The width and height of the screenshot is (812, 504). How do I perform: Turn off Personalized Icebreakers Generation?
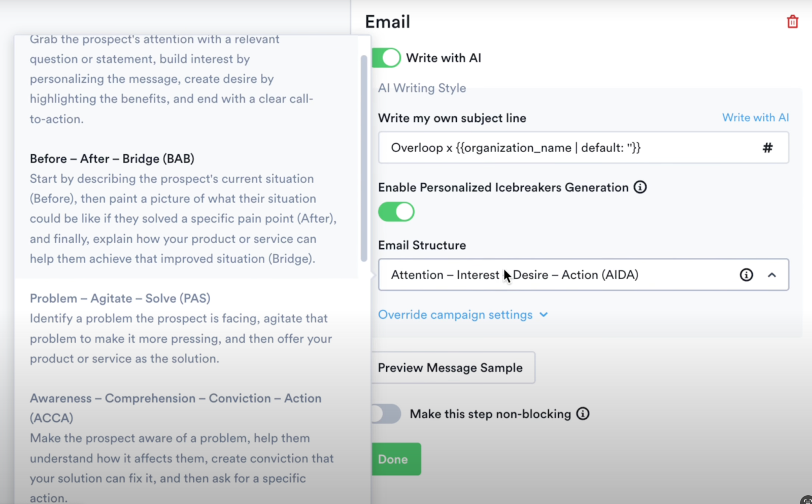(x=396, y=212)
